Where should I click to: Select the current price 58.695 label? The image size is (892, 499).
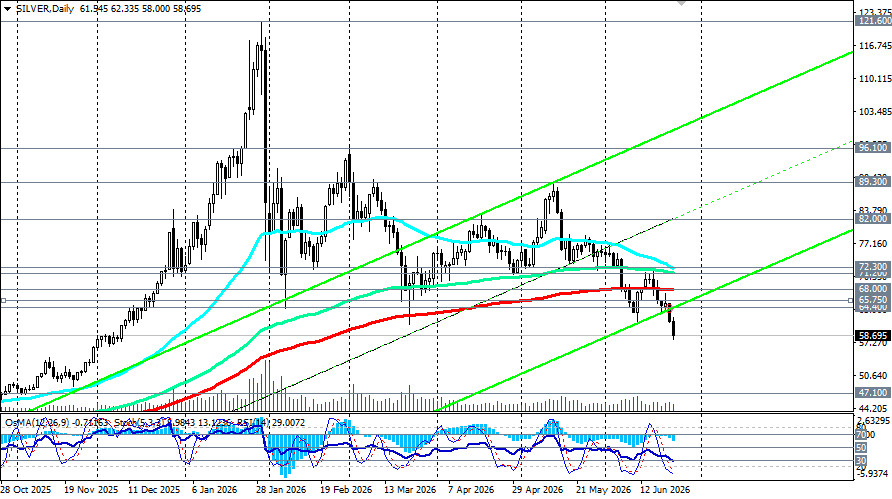(872, 336)
